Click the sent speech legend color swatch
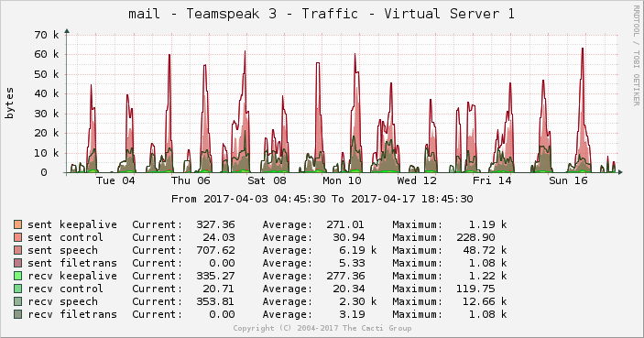The width and height of the screenshot is (644, 338). 17,250
